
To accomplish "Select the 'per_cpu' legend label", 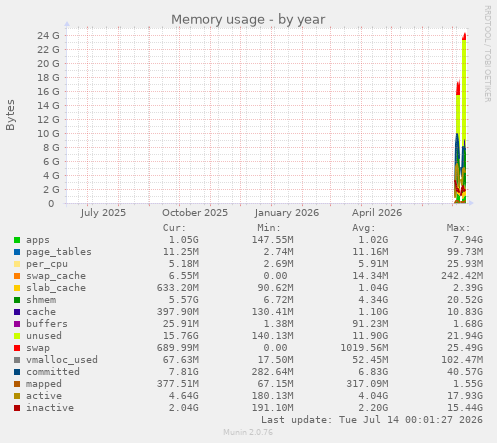I will click(x=47, y=264).
